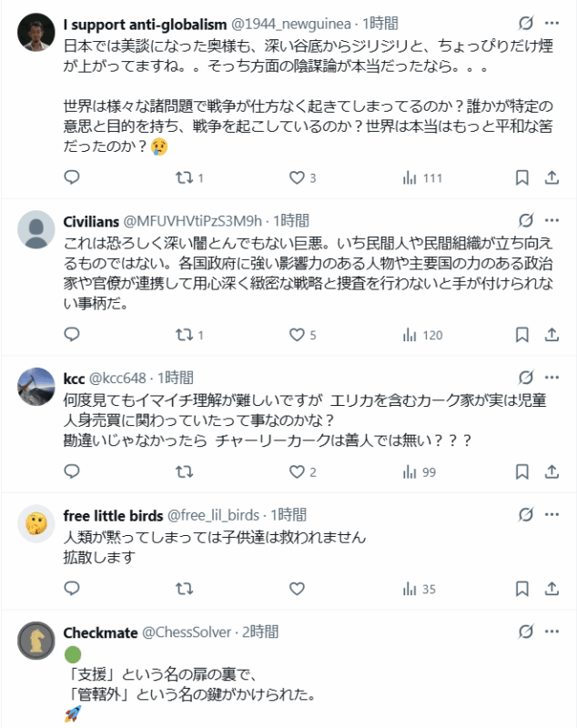The image size is (577, 728).
Task: Share the Civilians tweet
Action: coord(552,336)
